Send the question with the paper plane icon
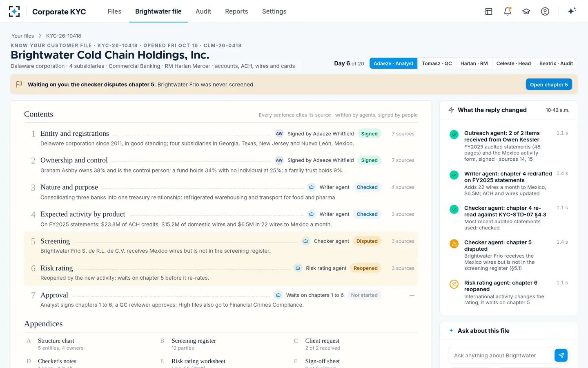Screen dimensions: 588x368 (561, 355)
